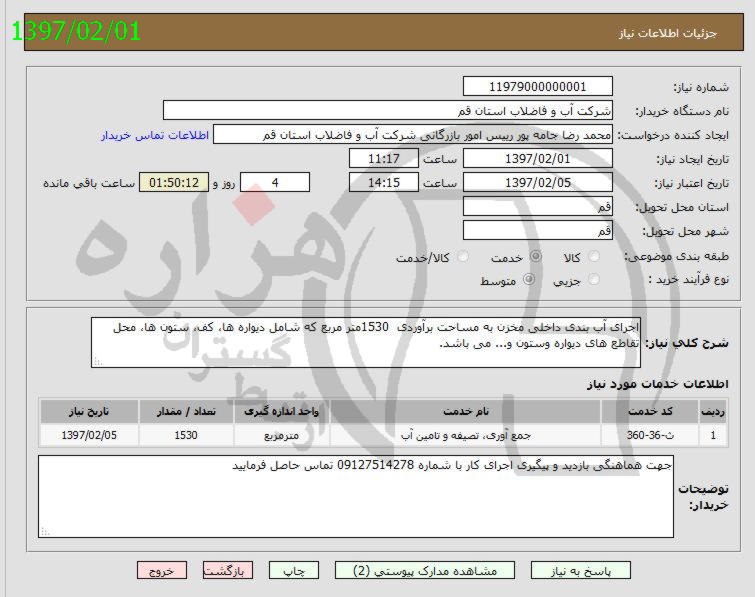Image resolution: width=755 pixels, height=597 pixels.
Task: Click the پاسخ به نیاز button
Action: (x=581, y=571)
